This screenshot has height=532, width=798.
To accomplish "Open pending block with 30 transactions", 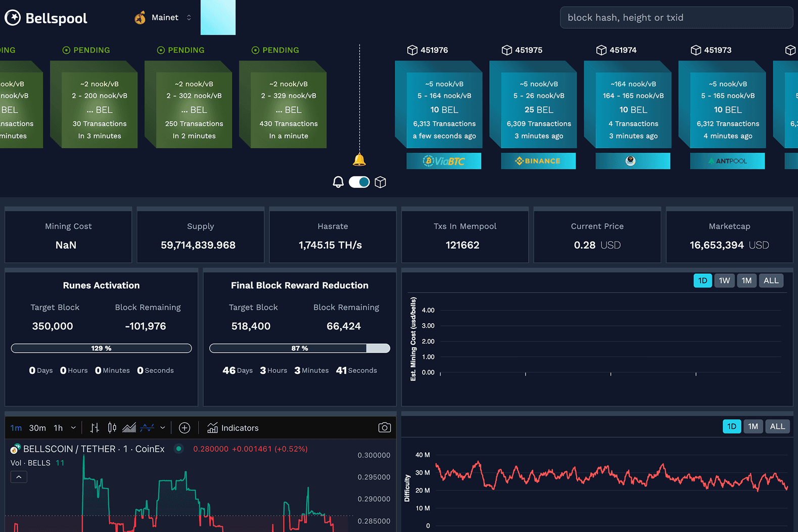I will point(94,105).
